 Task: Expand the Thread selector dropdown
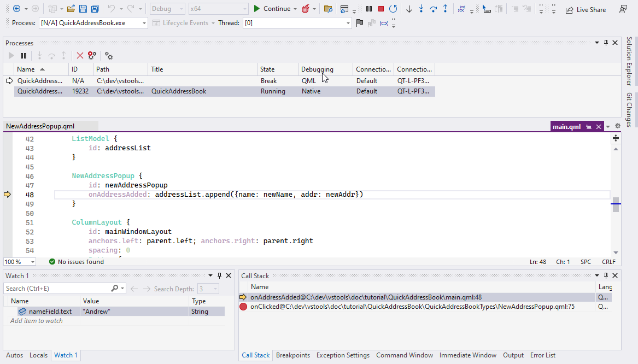pyautogui.click(x=348, y=22)
